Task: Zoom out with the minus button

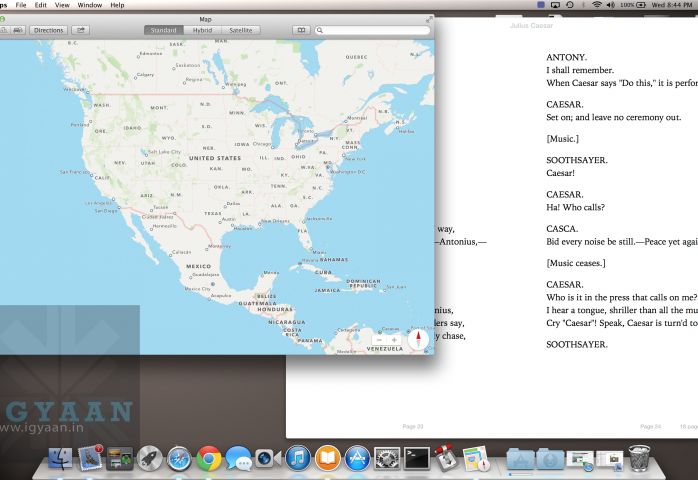Action: point(380,340)
